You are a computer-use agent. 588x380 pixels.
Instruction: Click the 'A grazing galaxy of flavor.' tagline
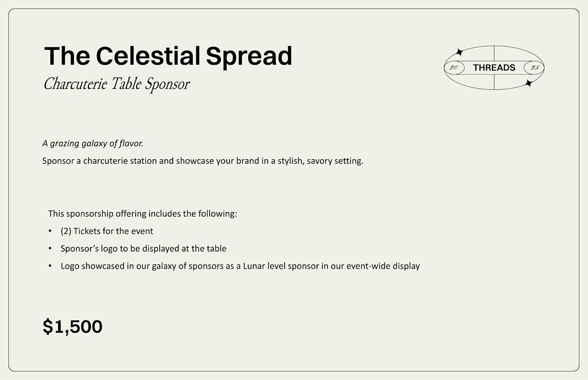click(x=93, y=144)
